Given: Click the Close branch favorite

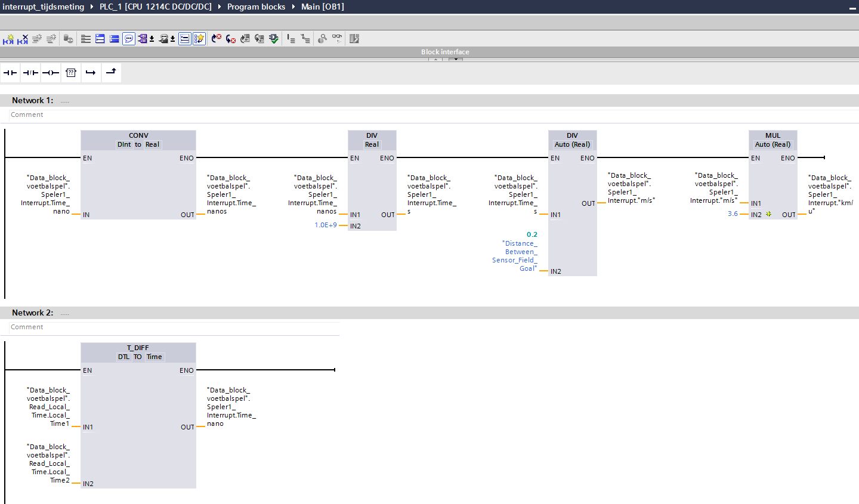Looking at the screenshot, I should [x=111, y=73].
